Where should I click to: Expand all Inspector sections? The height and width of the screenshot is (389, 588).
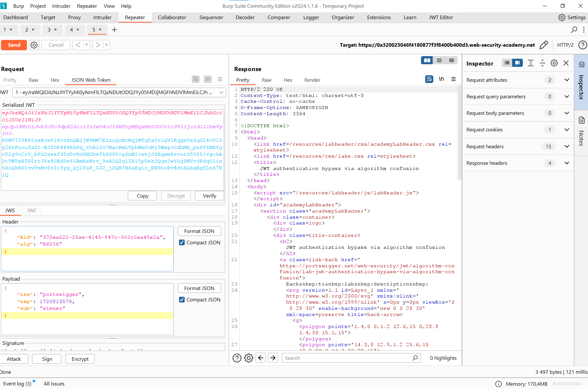[x=531, y=63]
